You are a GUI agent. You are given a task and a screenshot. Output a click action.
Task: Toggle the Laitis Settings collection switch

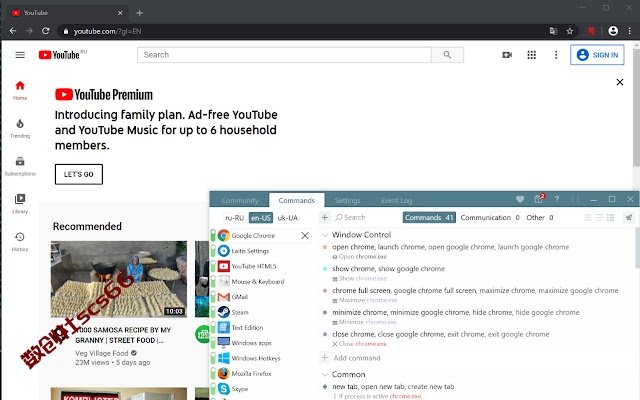pyautogui.click(x=213, y=251)
